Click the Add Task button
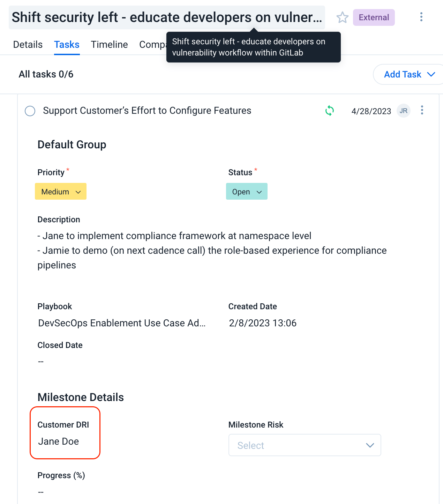 point(403,74)
